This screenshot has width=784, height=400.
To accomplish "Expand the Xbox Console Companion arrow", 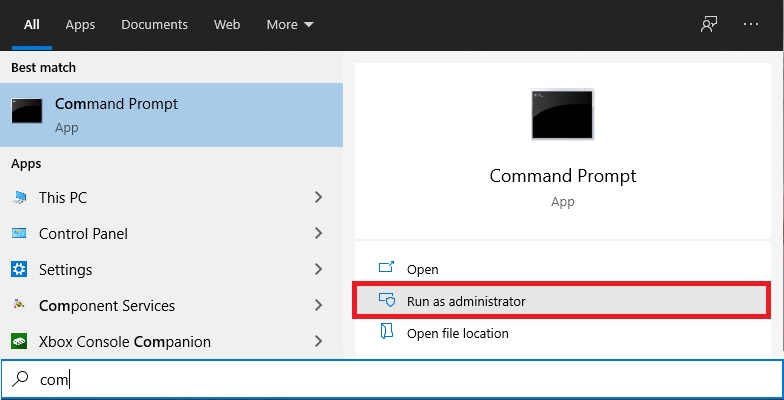I will 318,342.
